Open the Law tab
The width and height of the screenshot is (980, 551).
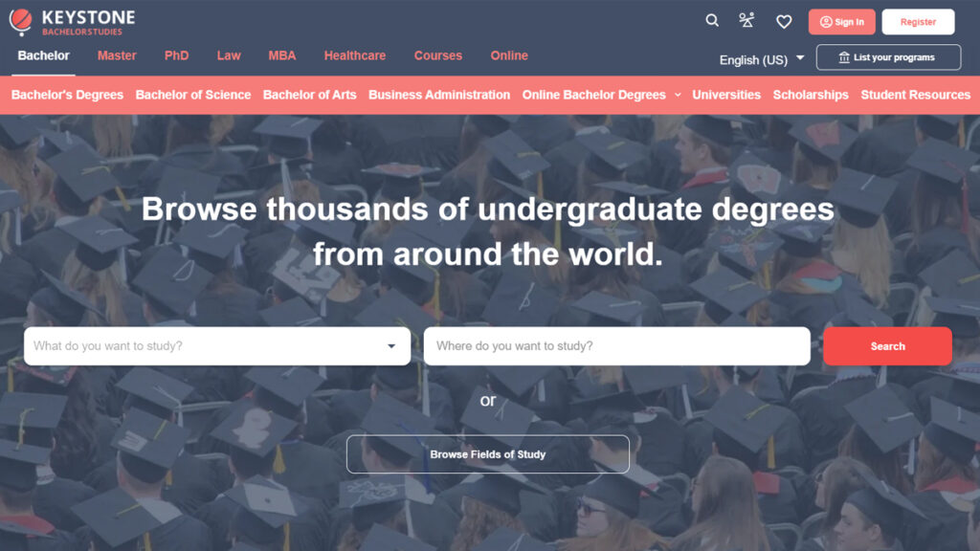pyautogui.click(x=229, y=55)
